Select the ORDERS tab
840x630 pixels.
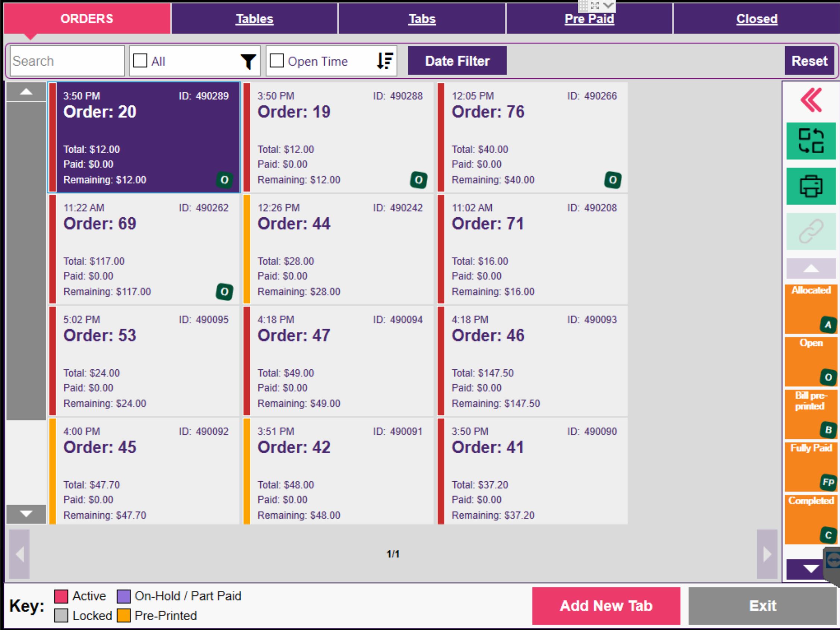(87, 19)
